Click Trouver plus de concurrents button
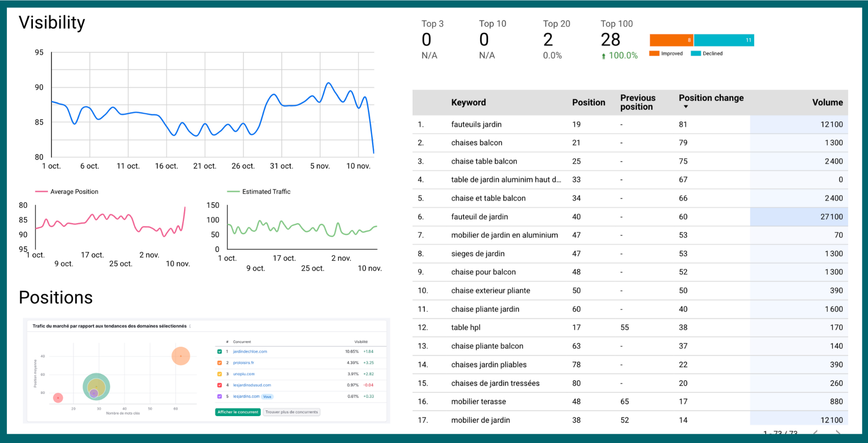 (291, 412)
